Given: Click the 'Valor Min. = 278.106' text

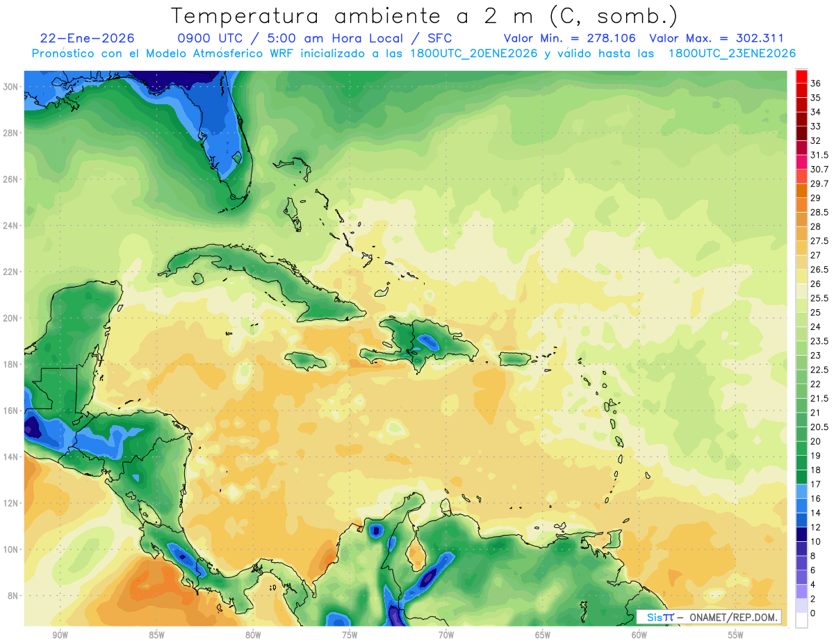Looking at the screenshot, I should tap(571, 38).
